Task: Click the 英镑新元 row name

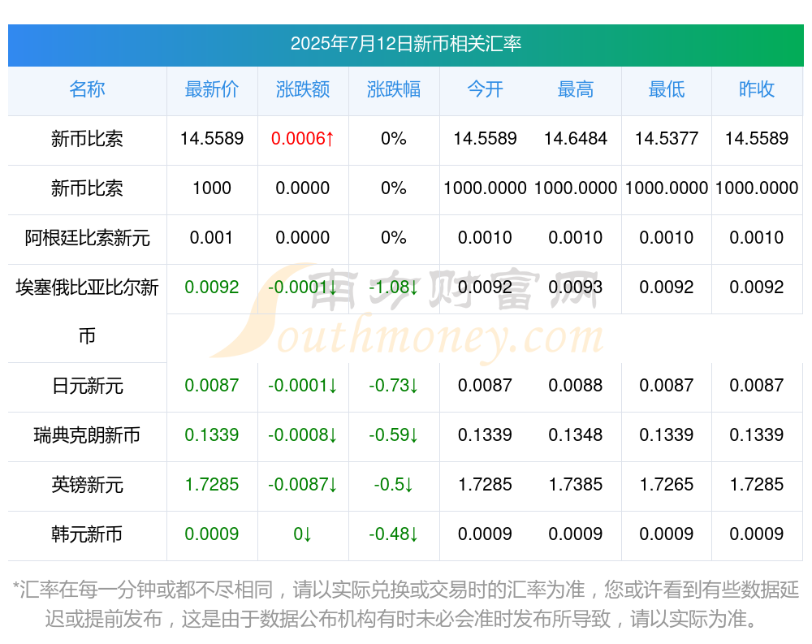Action: [87, 485]
